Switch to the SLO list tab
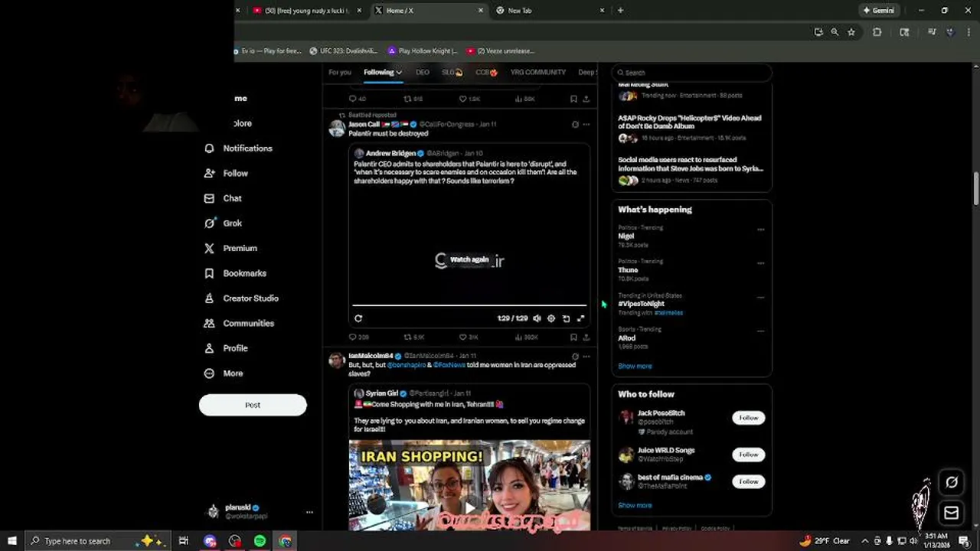 (x=452, y=73)
